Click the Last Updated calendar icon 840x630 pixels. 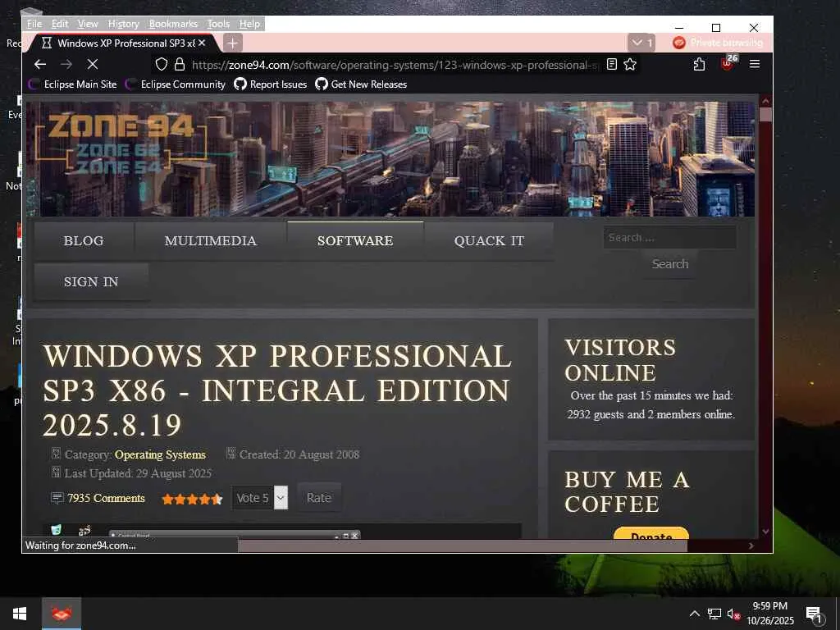coord(57,472)
